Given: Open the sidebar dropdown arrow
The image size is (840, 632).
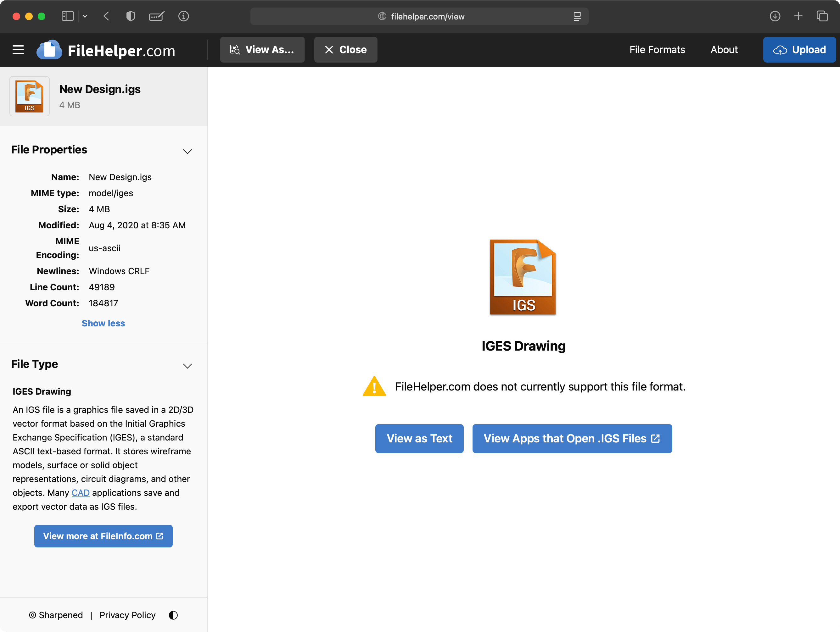Looking at the screenshot, I should coord(85,16).
